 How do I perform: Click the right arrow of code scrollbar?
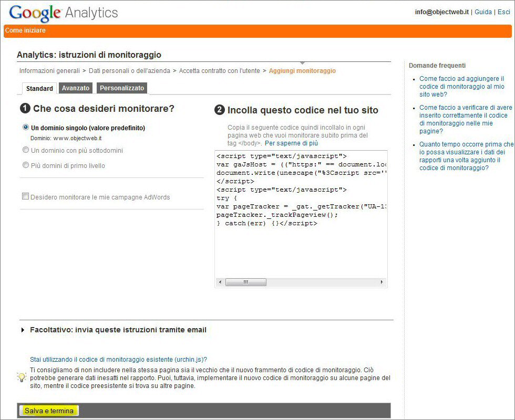tap(382, 282)
